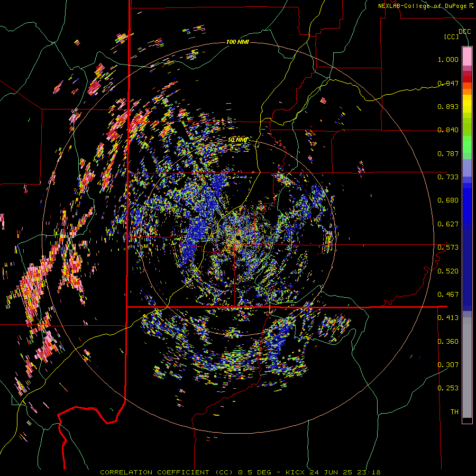Click the TH threshold label

click(x=454, y=412)
